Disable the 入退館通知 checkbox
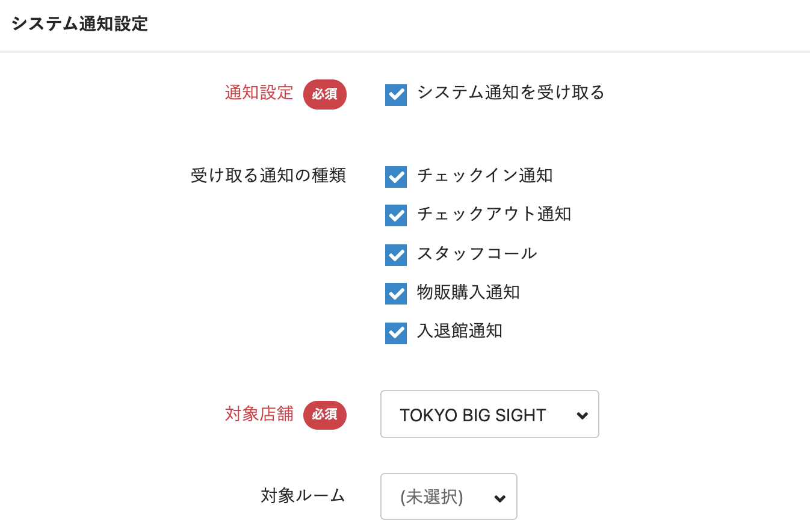This screenshot has height=532, width=810. point(396,333)
